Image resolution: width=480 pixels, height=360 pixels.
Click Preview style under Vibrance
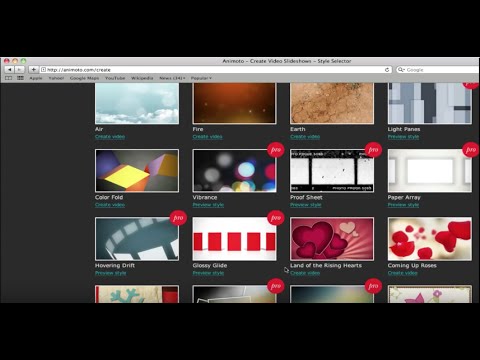click(x=208, y=205)
